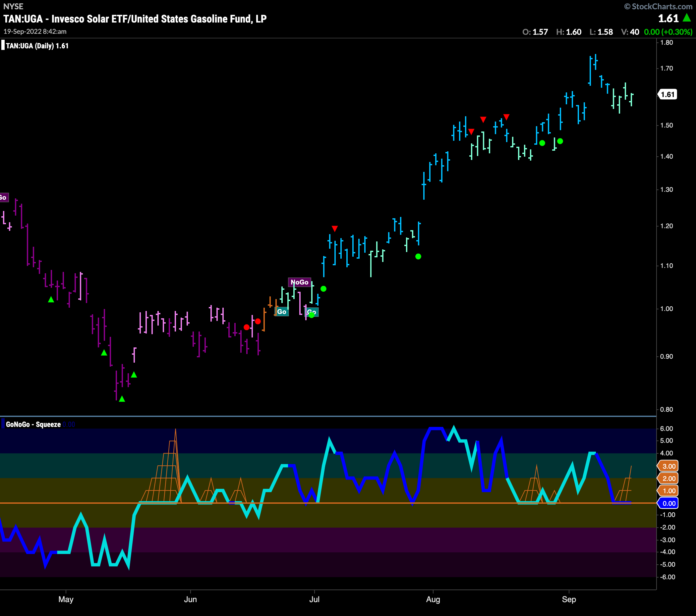The image size is (696, 616).
Task: Click the Jun label on time axis
Action: click(190, 599)
